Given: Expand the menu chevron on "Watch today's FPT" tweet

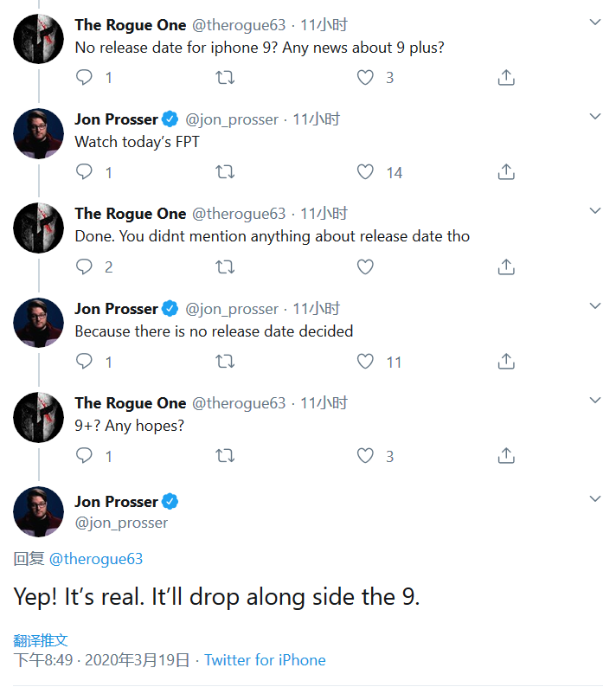Looking at the screenshot, I should point(595,117).
